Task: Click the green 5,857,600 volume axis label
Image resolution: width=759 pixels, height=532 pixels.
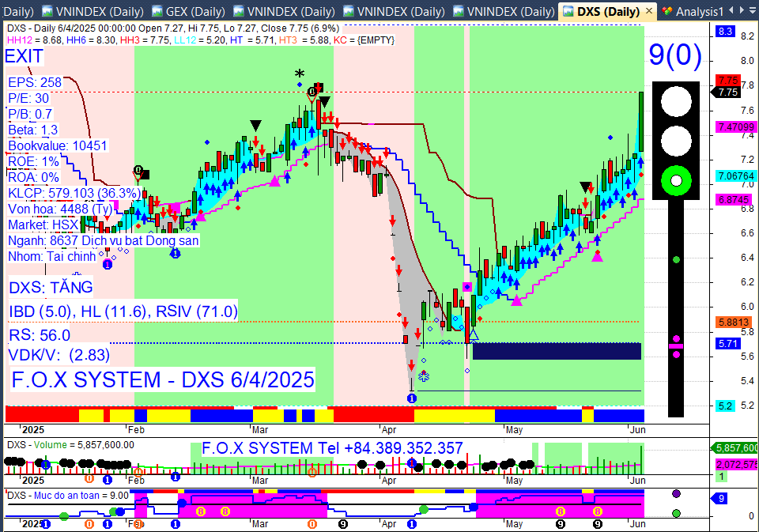Action: [x=736, y=447]
